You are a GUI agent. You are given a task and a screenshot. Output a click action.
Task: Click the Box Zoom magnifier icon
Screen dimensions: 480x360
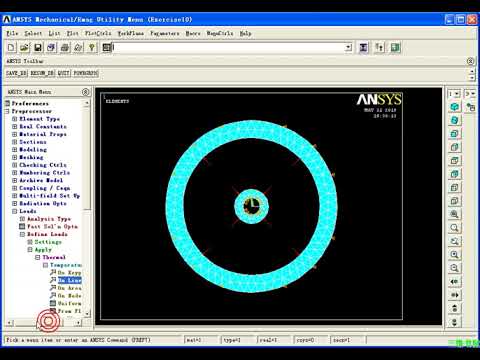tap(454, 228)
